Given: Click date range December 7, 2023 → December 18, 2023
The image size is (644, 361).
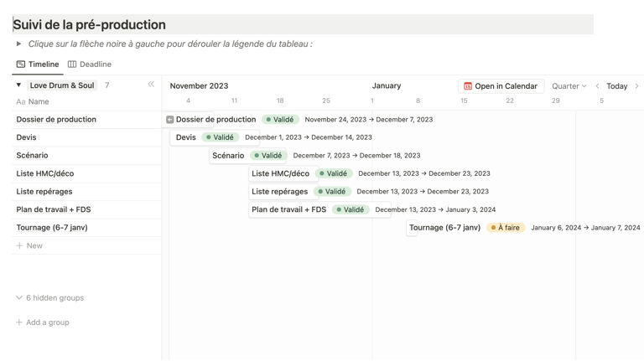Looking at the screenshot, I should click(356, 156).
